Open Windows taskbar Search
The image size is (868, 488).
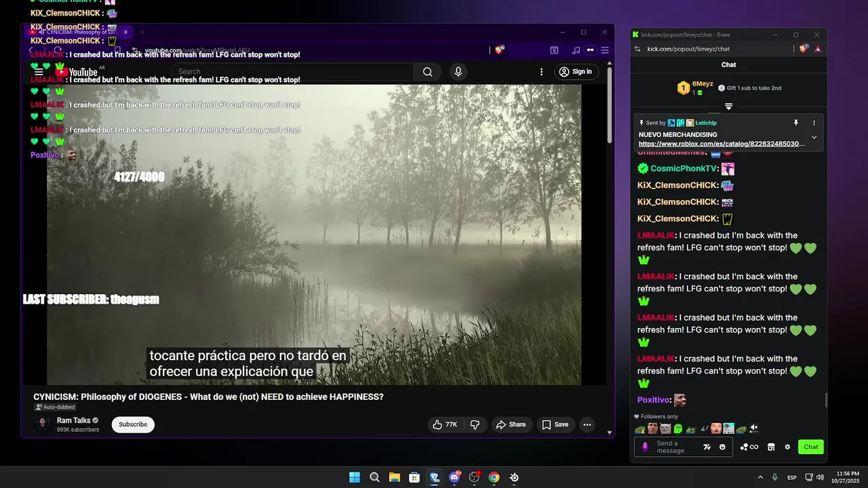(x=374, y=477)
